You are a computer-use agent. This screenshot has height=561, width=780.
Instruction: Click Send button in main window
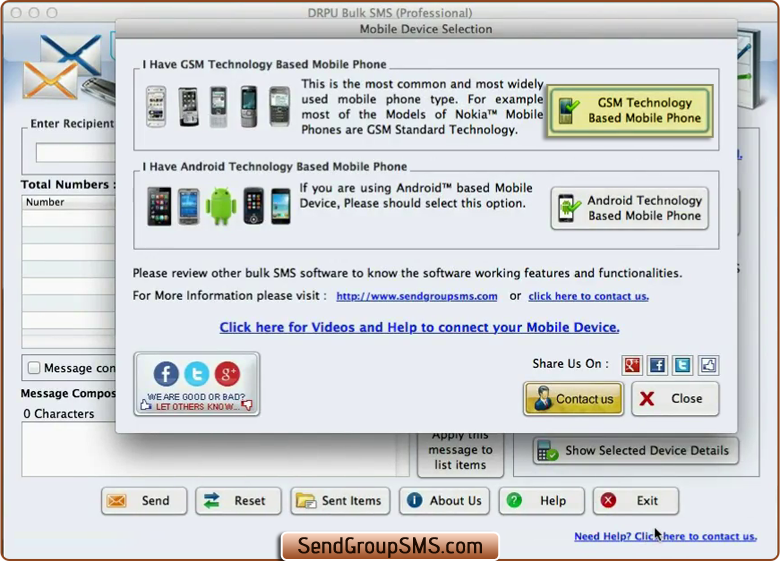pyautogui.click(x=144, y=500)
